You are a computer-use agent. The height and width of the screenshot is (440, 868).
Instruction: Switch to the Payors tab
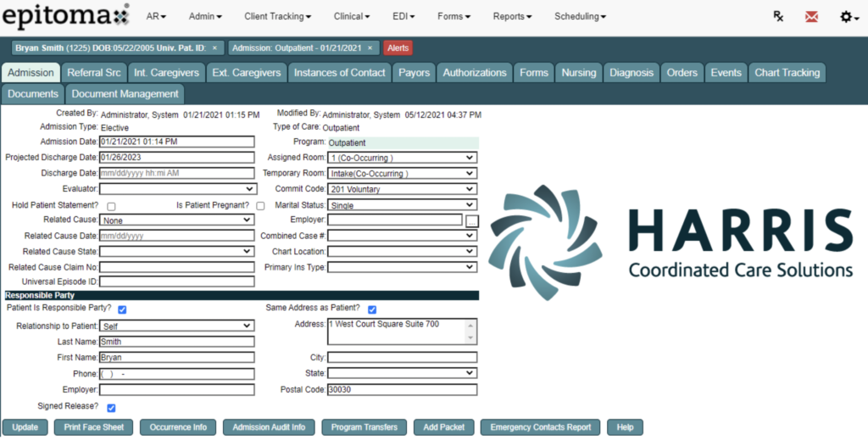[x=414, y=73]
